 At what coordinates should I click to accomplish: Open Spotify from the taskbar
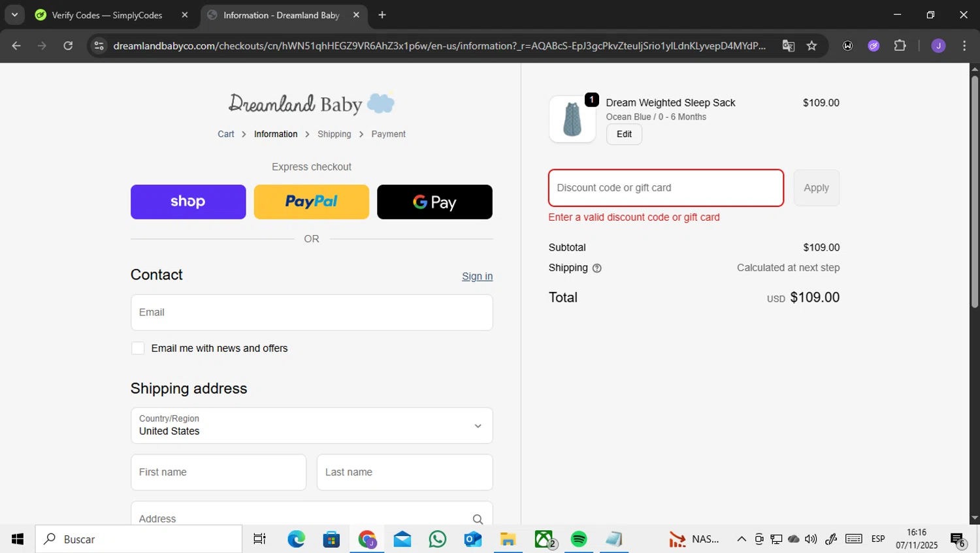[x=579, y=539]
